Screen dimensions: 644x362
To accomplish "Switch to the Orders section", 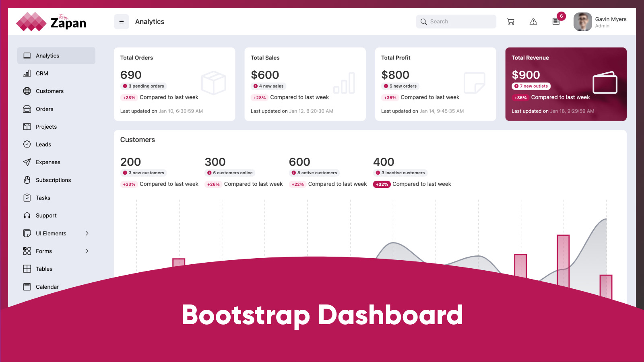I will (44, 109).
